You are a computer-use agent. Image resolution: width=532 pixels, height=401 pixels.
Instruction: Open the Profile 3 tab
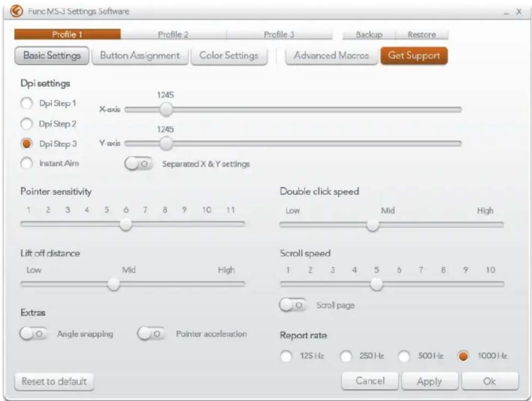(279, 35)
